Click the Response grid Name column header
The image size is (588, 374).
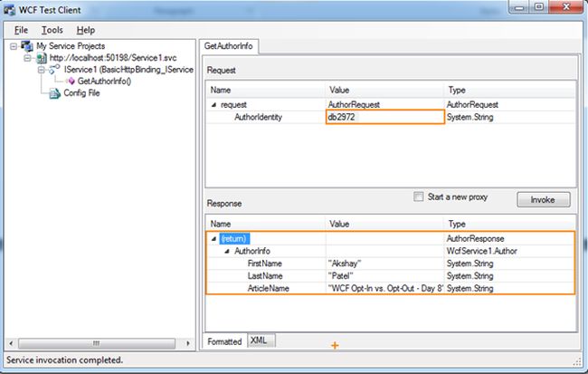pyautogui.click(x=265, y=225)
